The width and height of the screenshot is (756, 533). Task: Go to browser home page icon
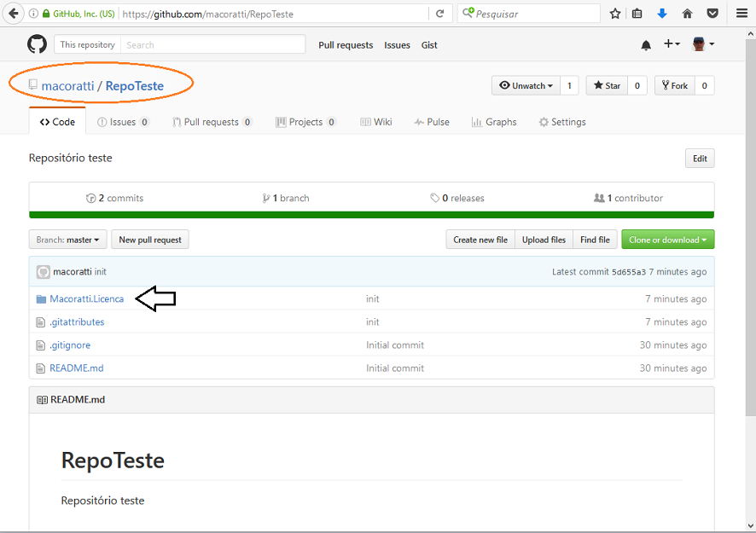pos(687,14)
